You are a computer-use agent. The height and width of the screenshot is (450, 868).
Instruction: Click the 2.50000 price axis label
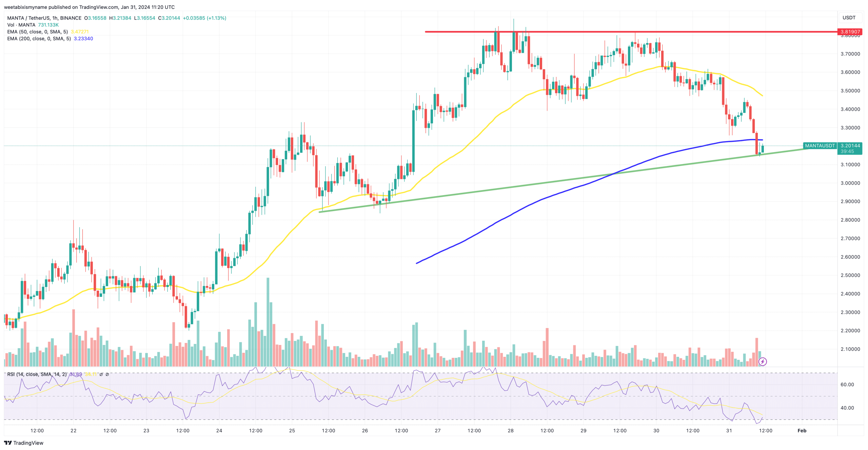click(850, 275)
